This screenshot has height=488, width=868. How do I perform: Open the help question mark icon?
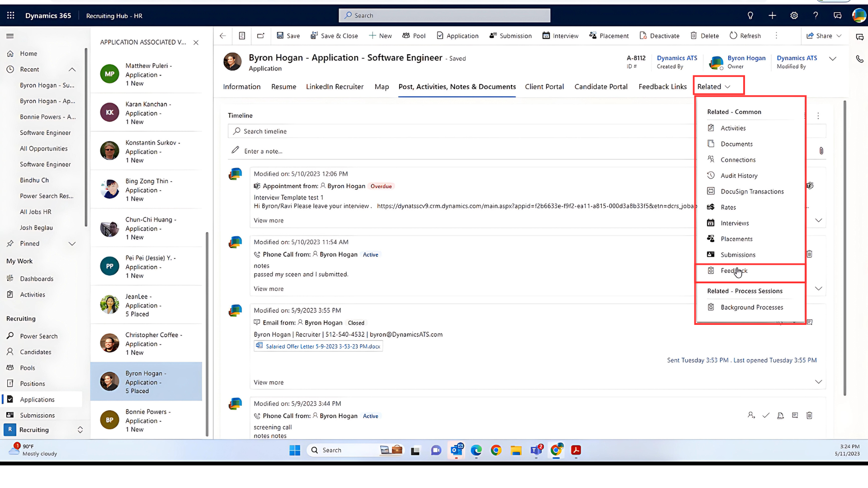[816, 15]
